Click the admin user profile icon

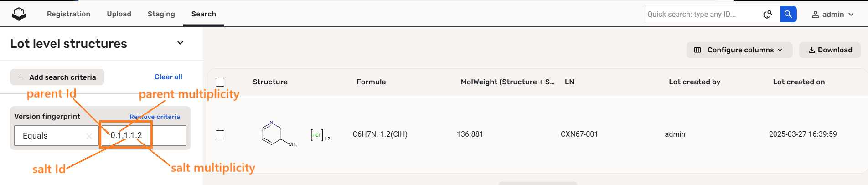[x=816, y=15]
